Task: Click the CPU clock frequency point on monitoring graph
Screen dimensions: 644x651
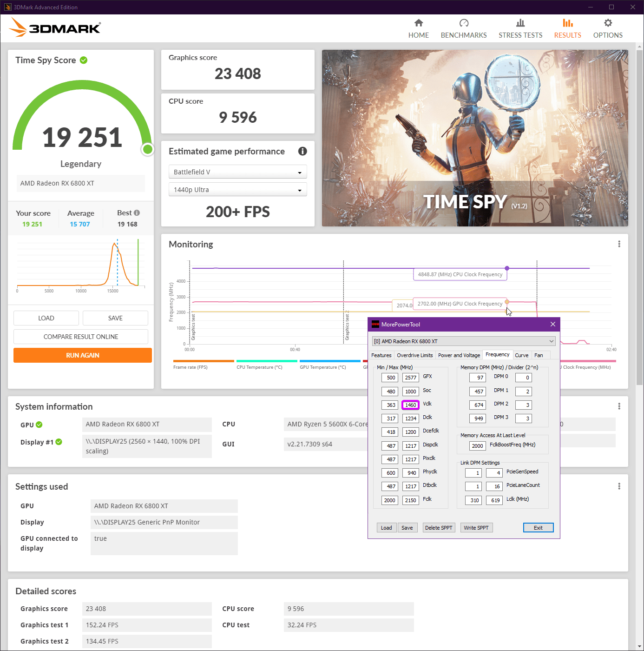Action: pyautogui.click(x=507, y=268)
